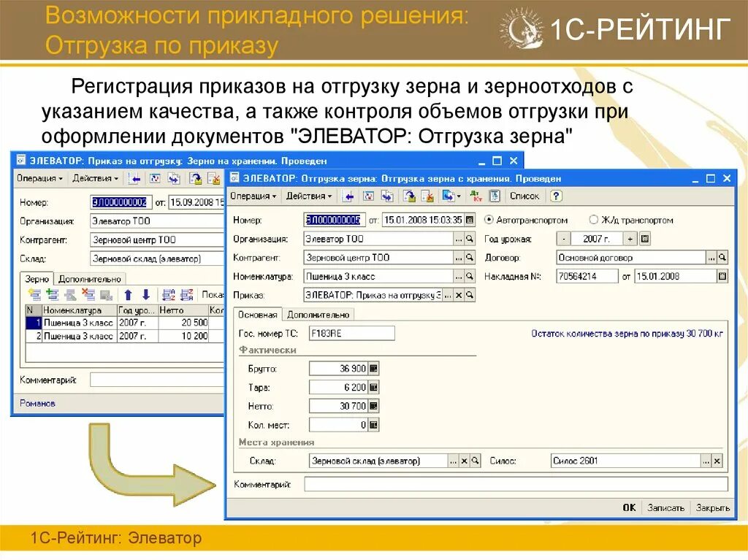This screenshot has width=748, height=560.
Task: Open Действия dropdown in Приказ на отгрузку window
Action: point(95,178)
